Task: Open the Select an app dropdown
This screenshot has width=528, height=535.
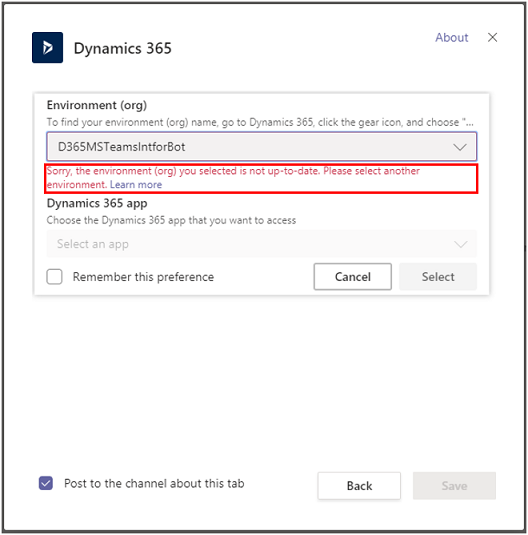Action: tap(262, 244)
